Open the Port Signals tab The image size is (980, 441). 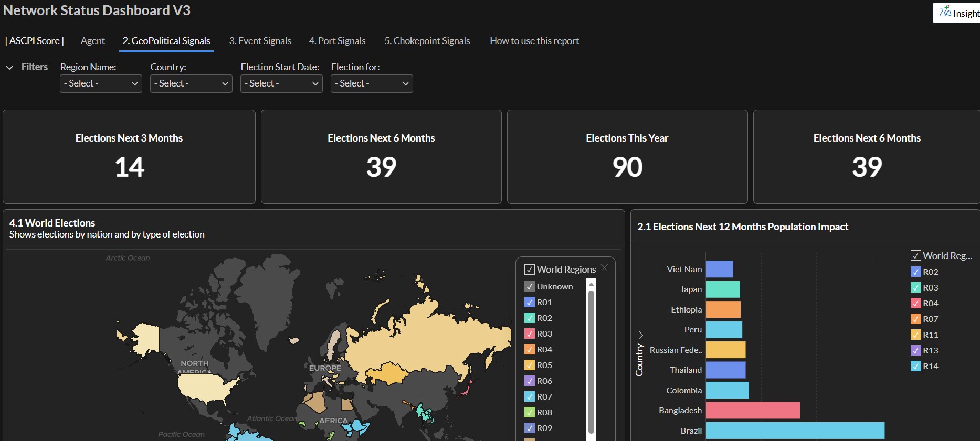tap(337, 41)
